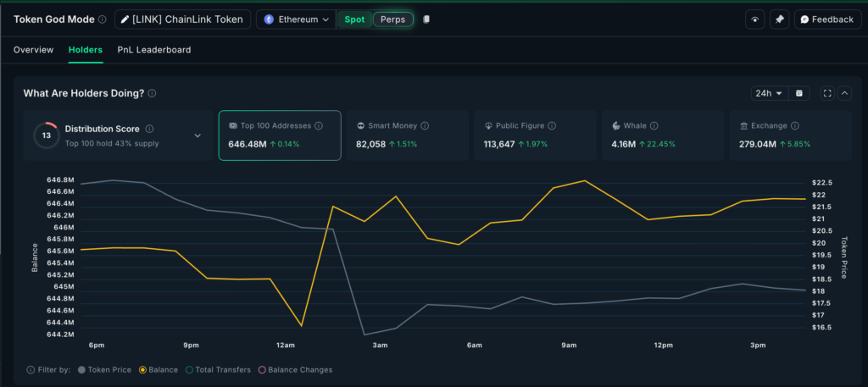Click info icon next to Smart Money
Image resolution: width=868 pixels, height=387 pixels.
point(425,125)
